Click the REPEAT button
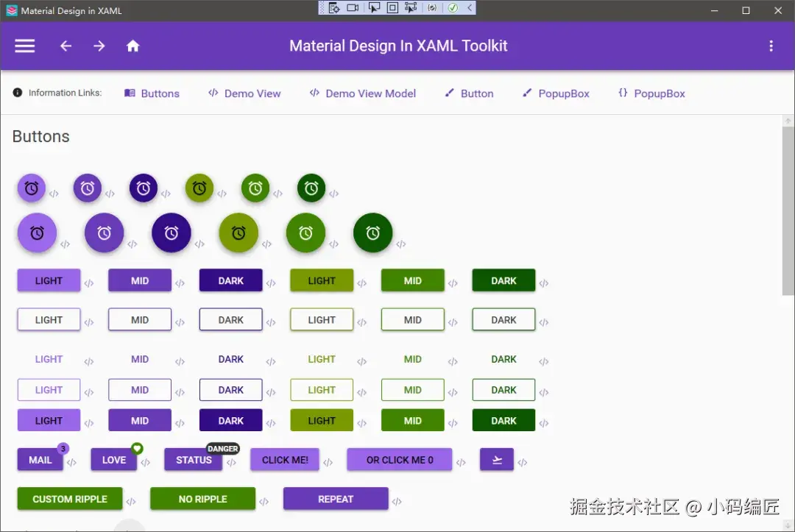 point(336,499)
